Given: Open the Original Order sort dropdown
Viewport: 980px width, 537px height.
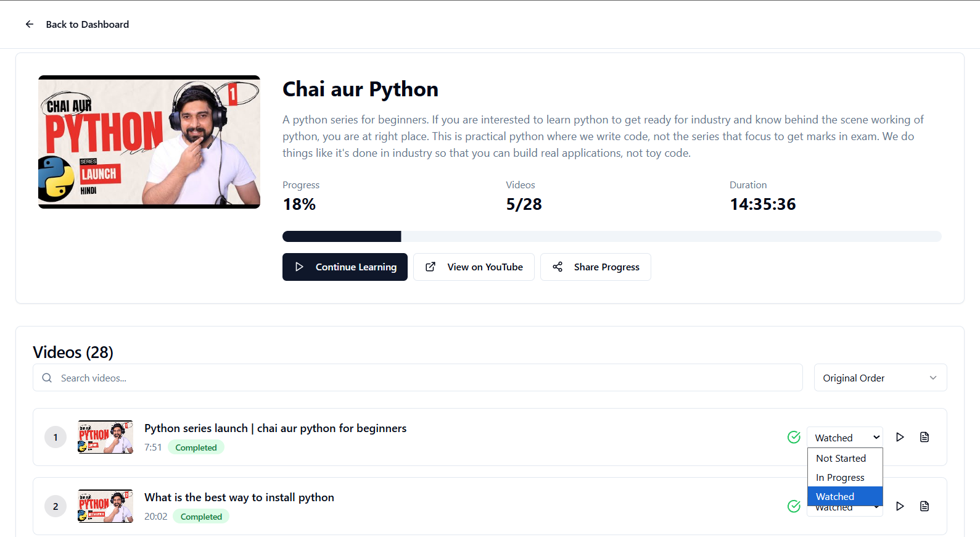Looking at the screenshot, I should click(x=880, y=378).
